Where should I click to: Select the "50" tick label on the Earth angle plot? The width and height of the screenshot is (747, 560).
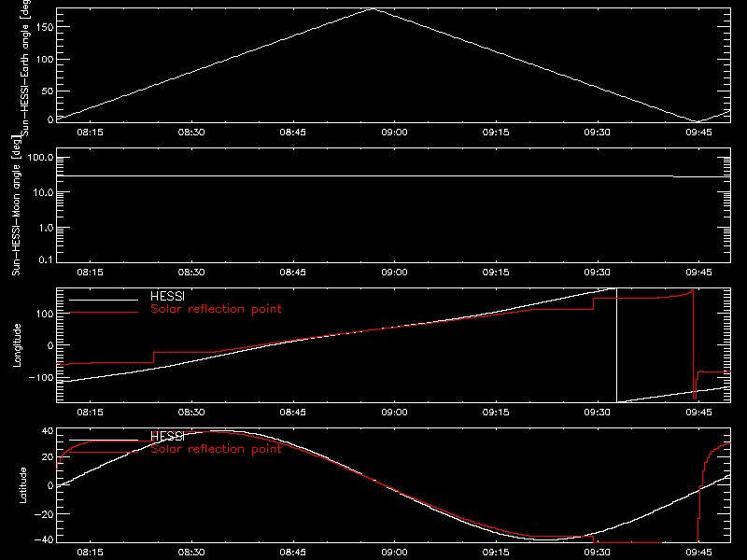point(48,91)
